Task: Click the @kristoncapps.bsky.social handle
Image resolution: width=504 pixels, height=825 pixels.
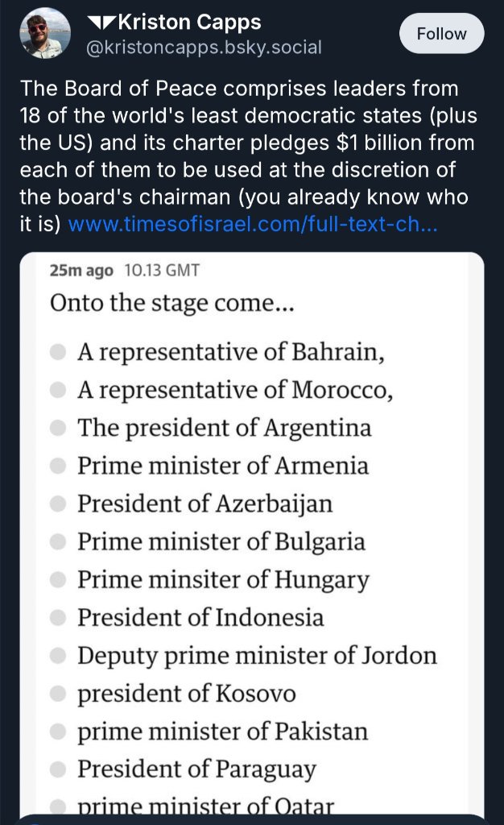Action: click(204, 48)
